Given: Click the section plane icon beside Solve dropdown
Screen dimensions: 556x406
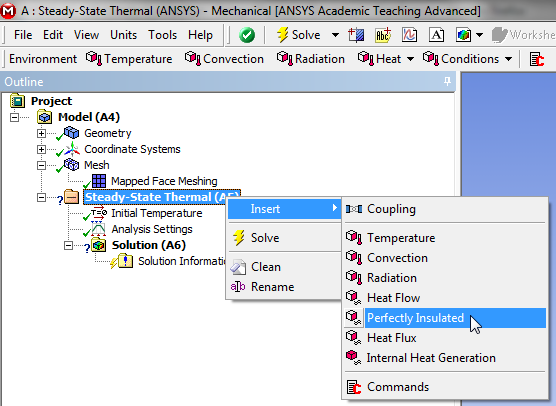Looking at the screenshot, I should click(356, 35).
